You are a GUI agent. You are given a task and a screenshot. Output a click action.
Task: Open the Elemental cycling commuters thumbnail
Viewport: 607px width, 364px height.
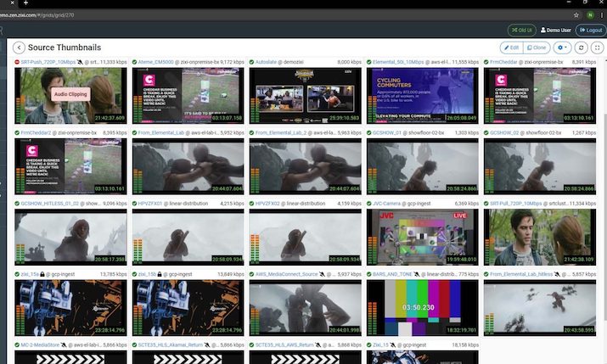tap(422, 96)
